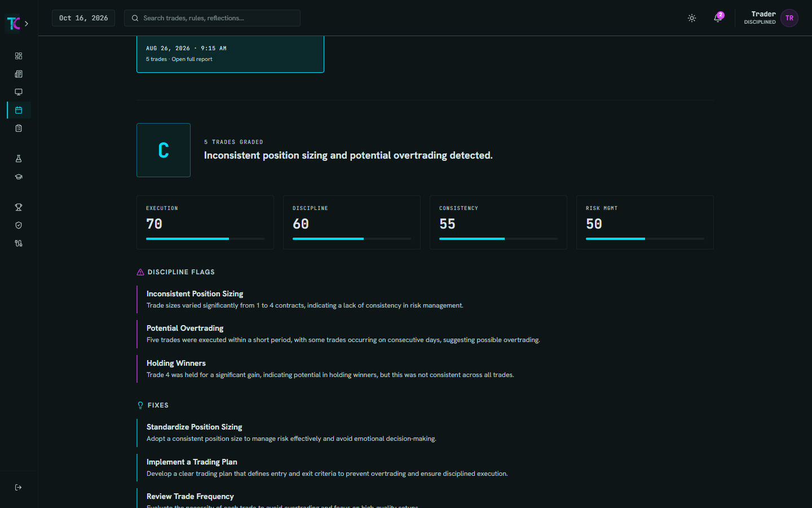This screenshot has width=812, height=508.
Task: Open the shield check icon in sidebar
Action: (x=19, y=225)
